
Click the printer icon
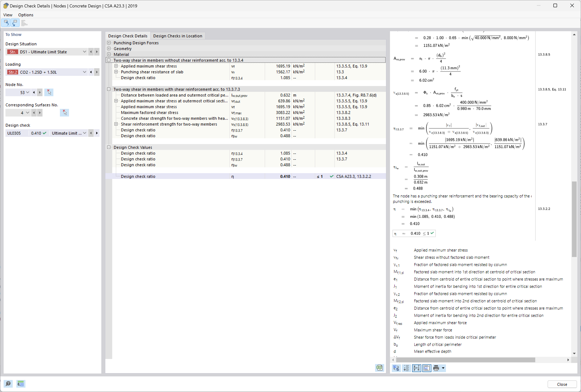click(436, 368)
